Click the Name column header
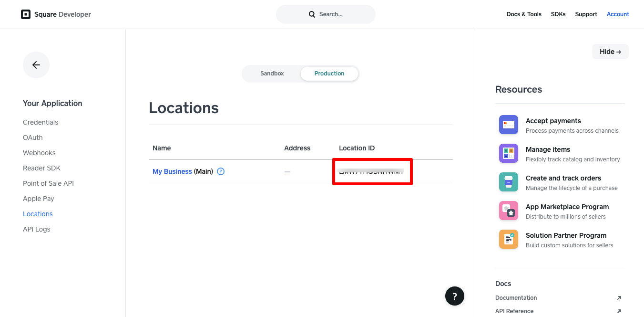644x317 pixels. pyautogui.click(x=162, y=148)
